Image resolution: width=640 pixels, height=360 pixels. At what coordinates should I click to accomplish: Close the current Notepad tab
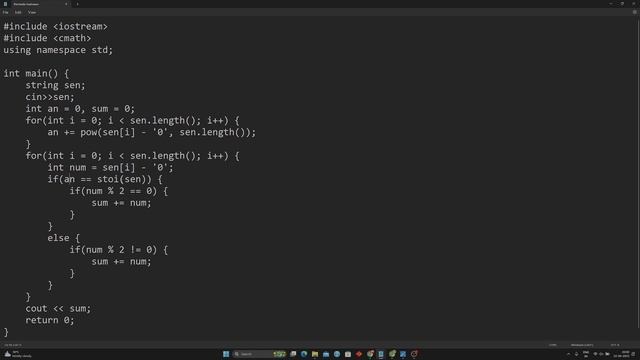(x=66, y=4)
